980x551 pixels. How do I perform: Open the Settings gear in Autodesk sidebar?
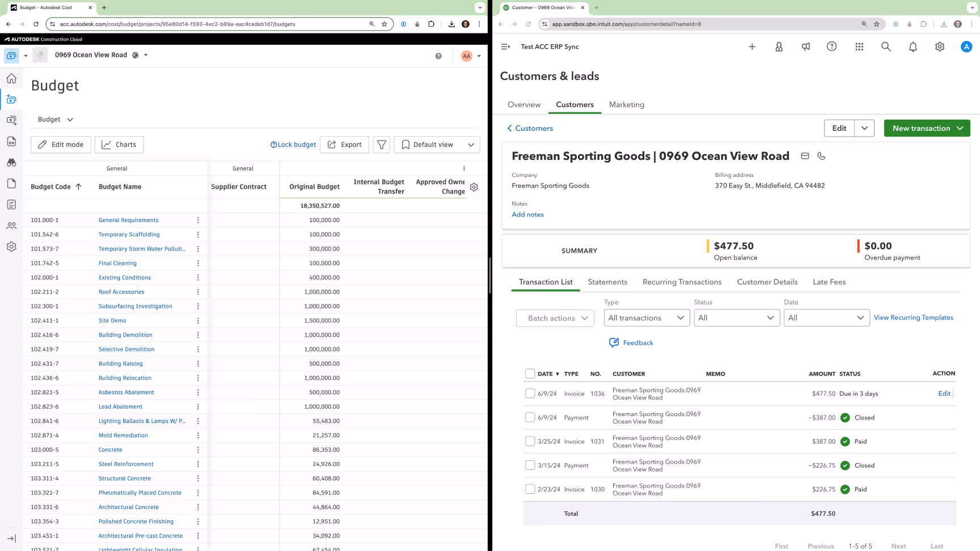(11, 247)
